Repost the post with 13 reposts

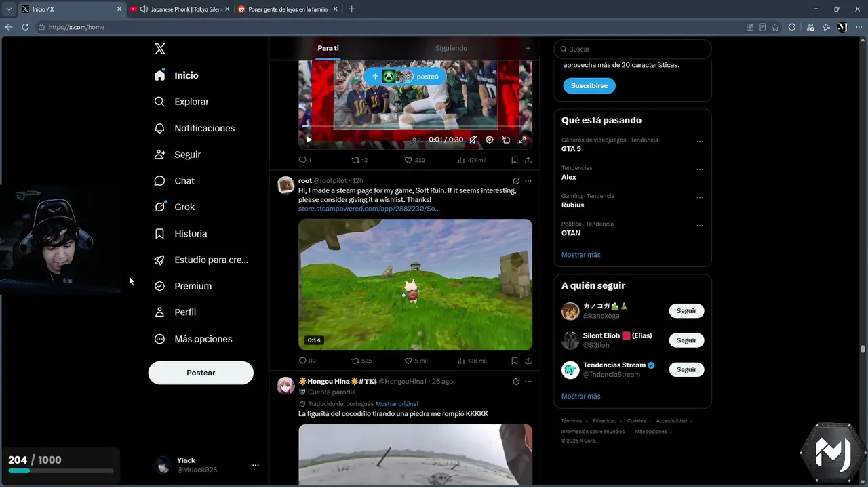[x=359, y=160]
